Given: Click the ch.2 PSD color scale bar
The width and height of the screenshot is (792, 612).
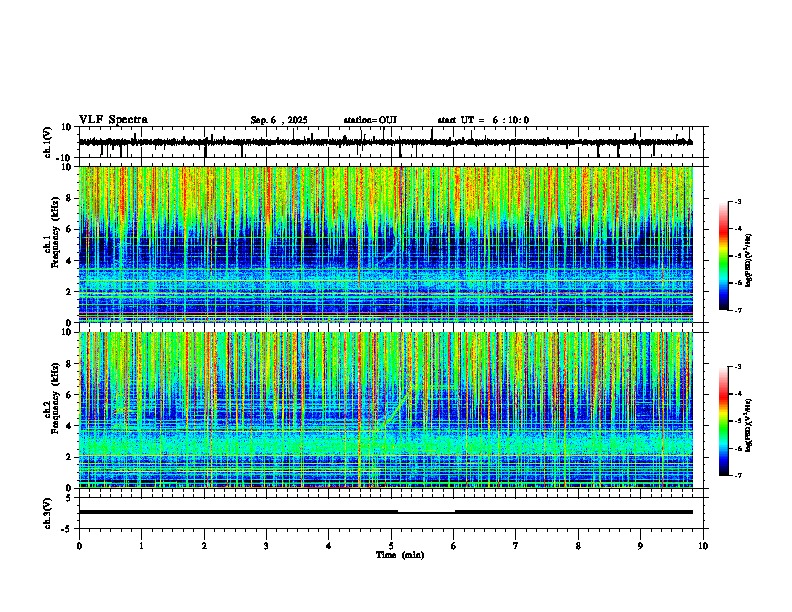Looking at the screenshot, I should tap(723, 421).
